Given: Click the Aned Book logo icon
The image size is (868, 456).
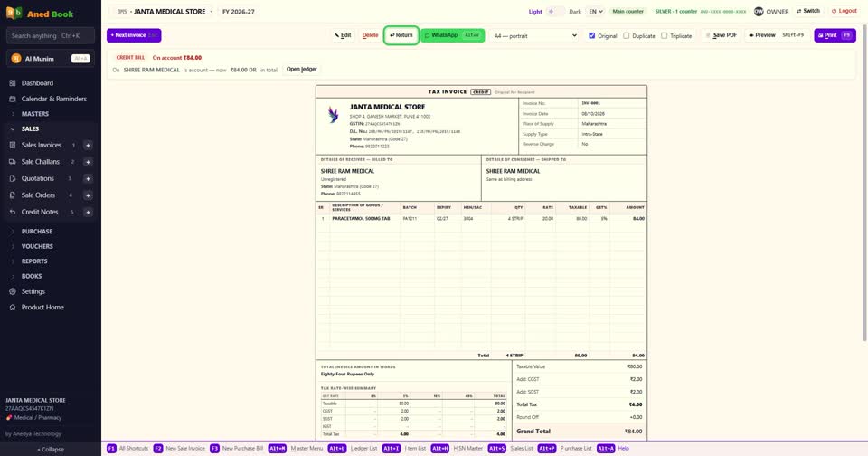Looking at the screenshot, I should [x=14, y=14].
